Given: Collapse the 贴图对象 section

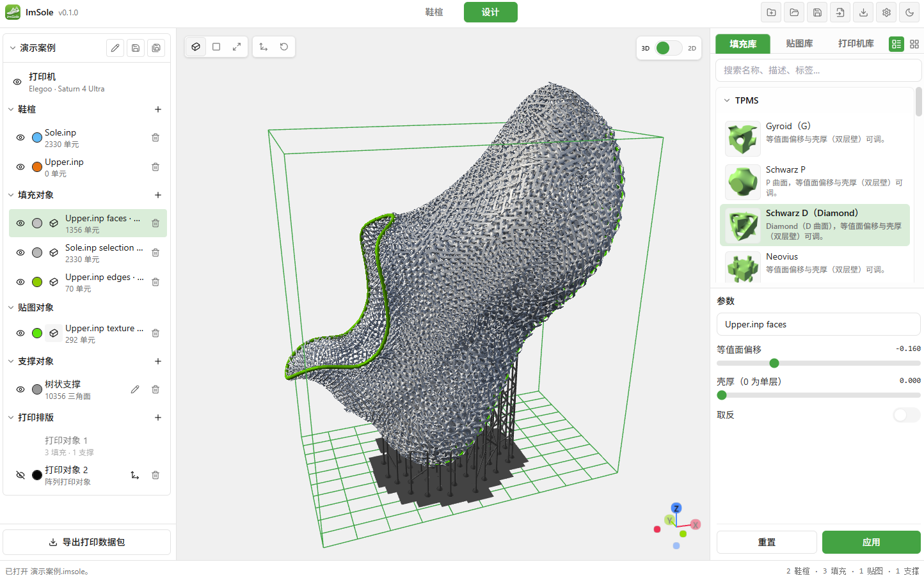Looking at the screenshot, I should click(11, 308).
